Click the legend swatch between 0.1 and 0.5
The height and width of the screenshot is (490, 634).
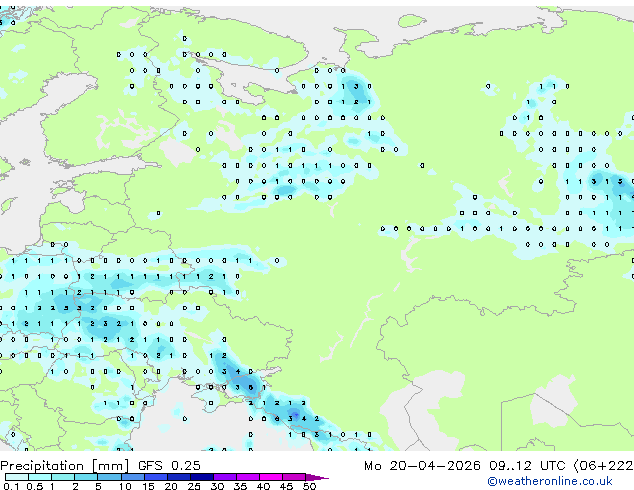[17, 477]
